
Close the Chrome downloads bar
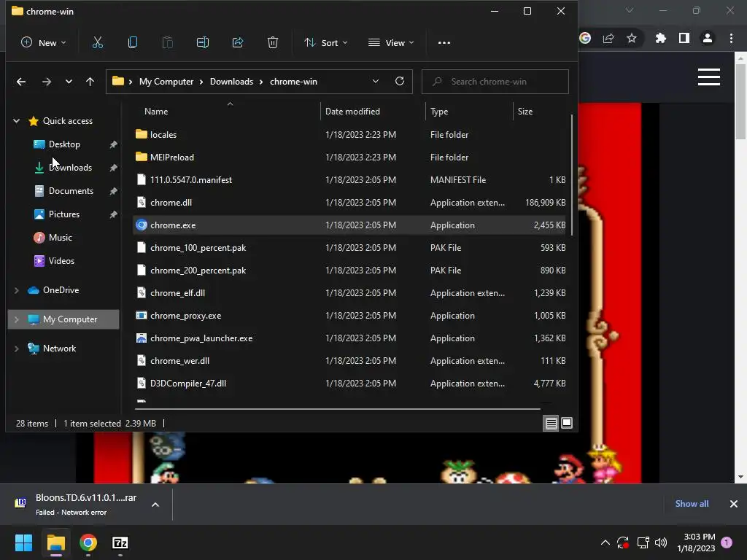pyautogui.click(x=734, y=504)
